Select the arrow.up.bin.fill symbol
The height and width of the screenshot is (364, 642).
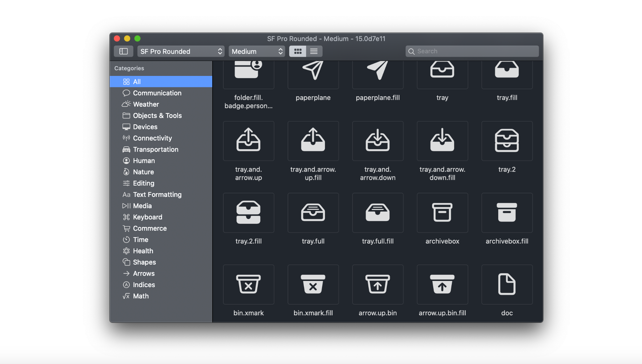pyautogui.click(x=442, y=285)
